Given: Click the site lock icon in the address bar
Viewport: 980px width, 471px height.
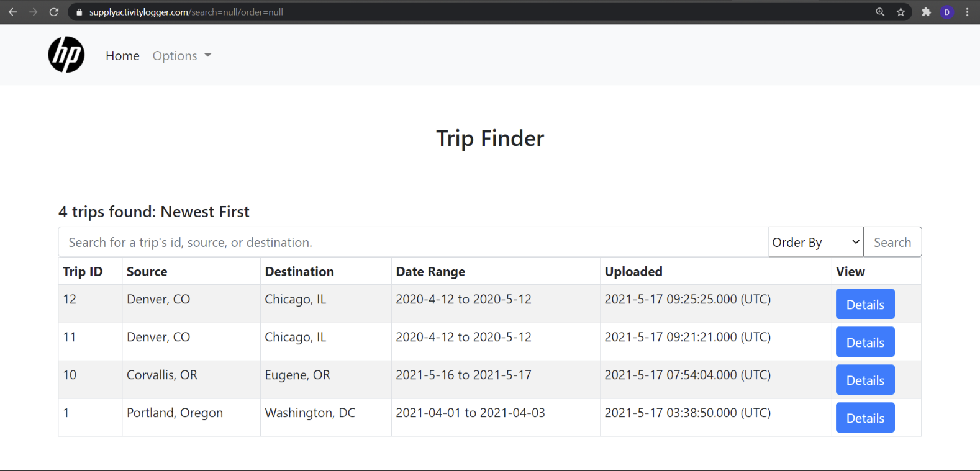Looking at the screenshot, I should coord(79,12).
